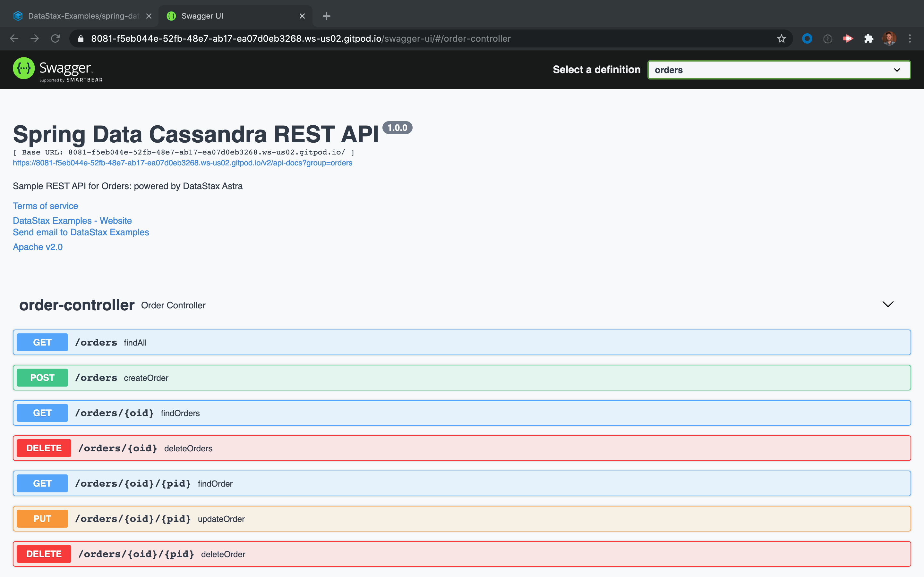Open the 'Select a definition' dropdown

(779, 70)
